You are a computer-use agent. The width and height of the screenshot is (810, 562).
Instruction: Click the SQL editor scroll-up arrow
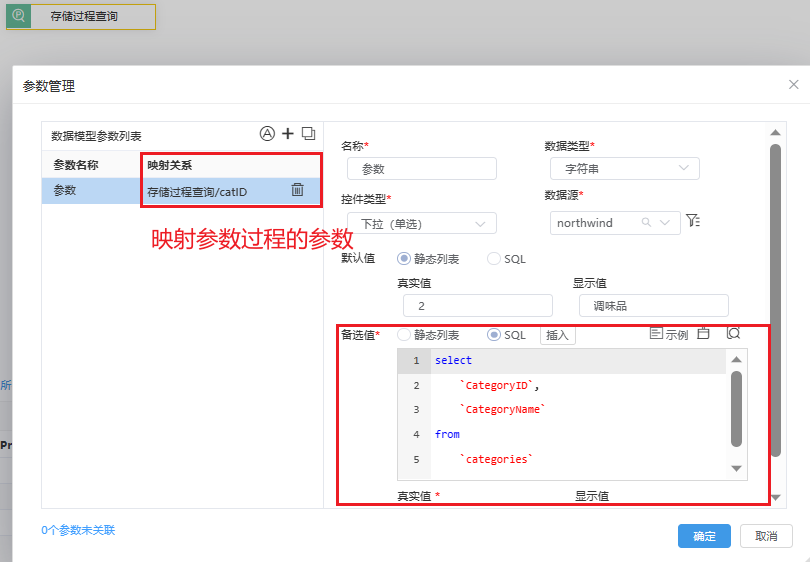[737, 359]
